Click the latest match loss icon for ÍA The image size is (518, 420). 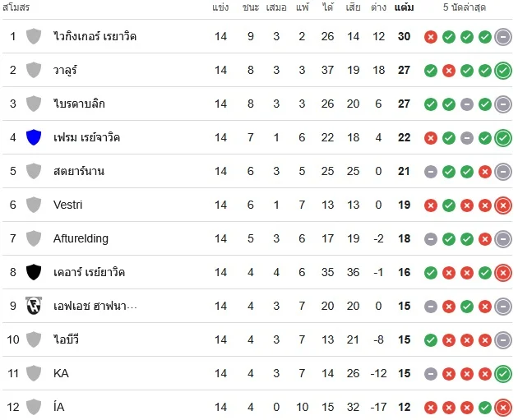pos(503,407)
